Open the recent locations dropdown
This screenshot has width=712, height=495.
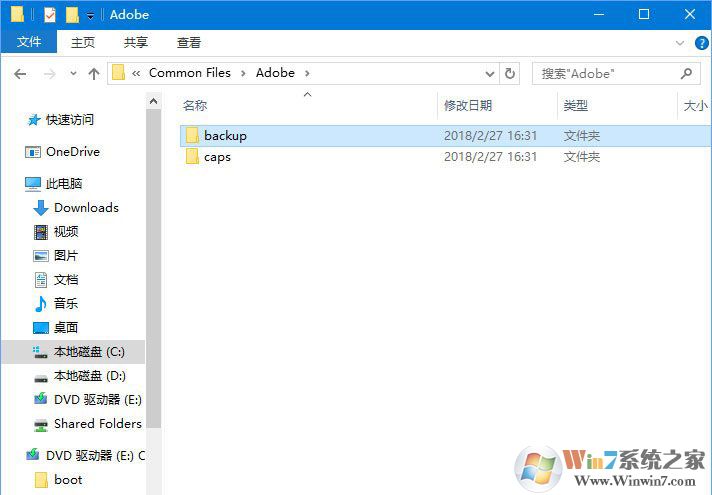pyautogui.click(x=73, y=73)
